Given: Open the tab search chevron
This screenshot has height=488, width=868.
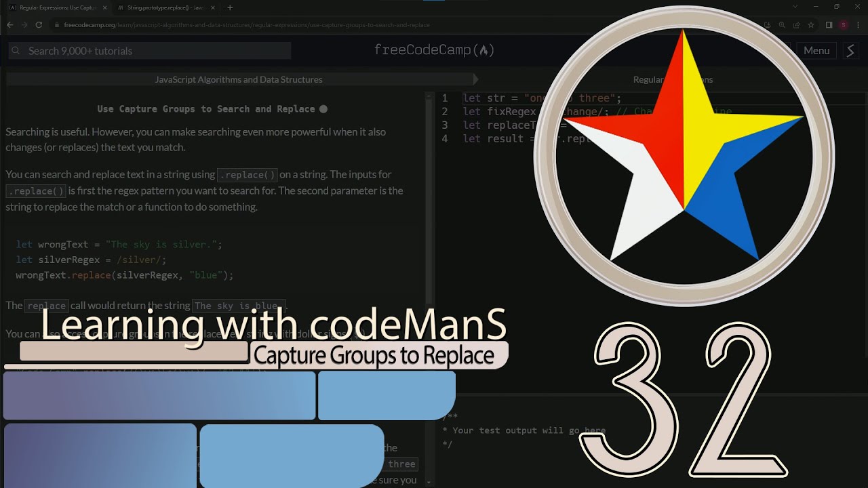Looking at the screenshot, I should (795, 7).
